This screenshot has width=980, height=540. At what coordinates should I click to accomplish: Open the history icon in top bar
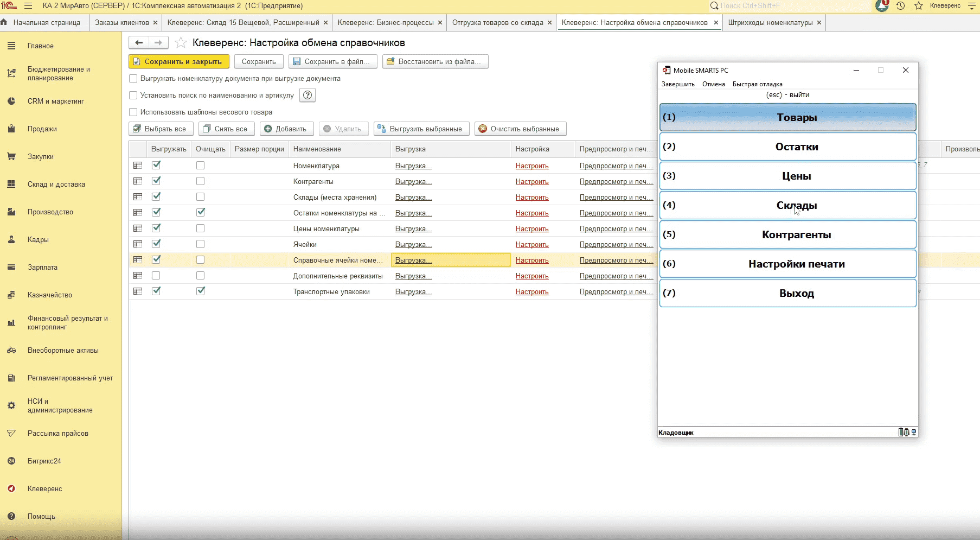(x=900, y=6)
